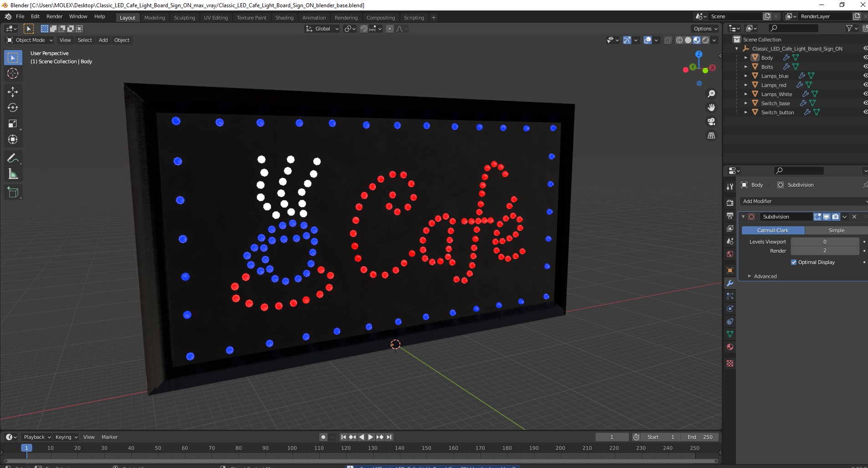The height and width of the screenshot is (468, 868).
Task: Select the Transform tool
Action: tap(13, 140)
